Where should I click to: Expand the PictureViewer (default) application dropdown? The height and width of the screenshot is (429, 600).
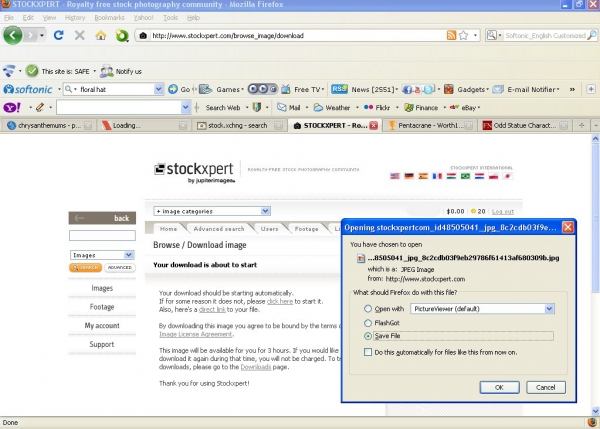549,308
